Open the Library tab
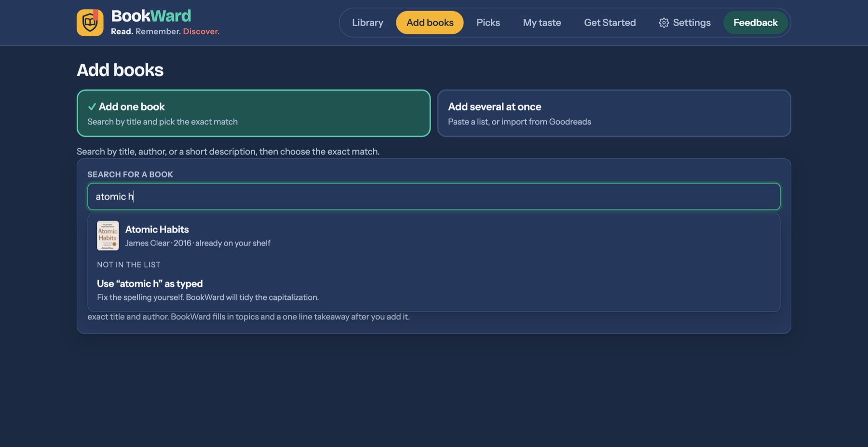This screenshot has width=868, height=447. (367, 23)
